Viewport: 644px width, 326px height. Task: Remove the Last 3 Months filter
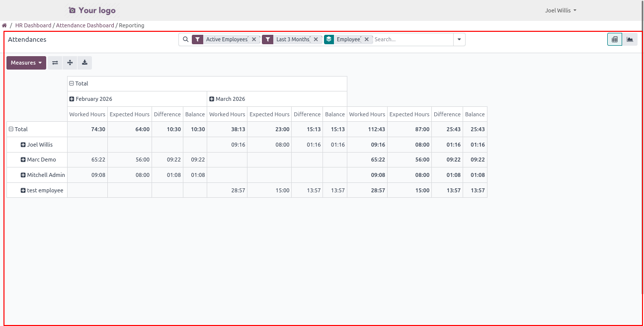[316, 40]
